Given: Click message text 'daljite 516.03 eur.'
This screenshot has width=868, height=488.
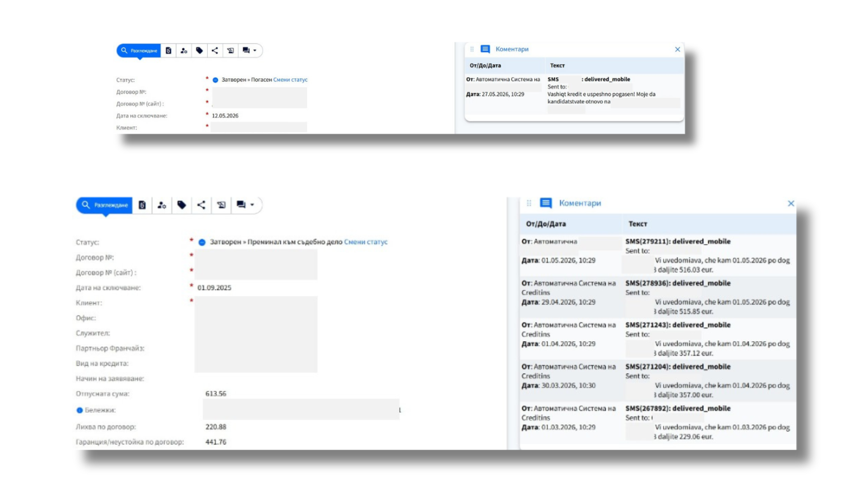Looking at the screenshot, I should [x=685, y=270].
